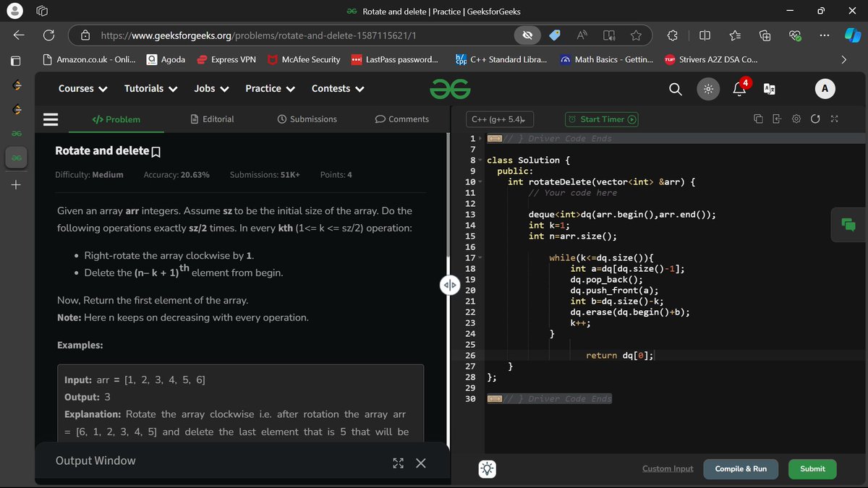Enter fullscreen editor mode

click(835, 119)
